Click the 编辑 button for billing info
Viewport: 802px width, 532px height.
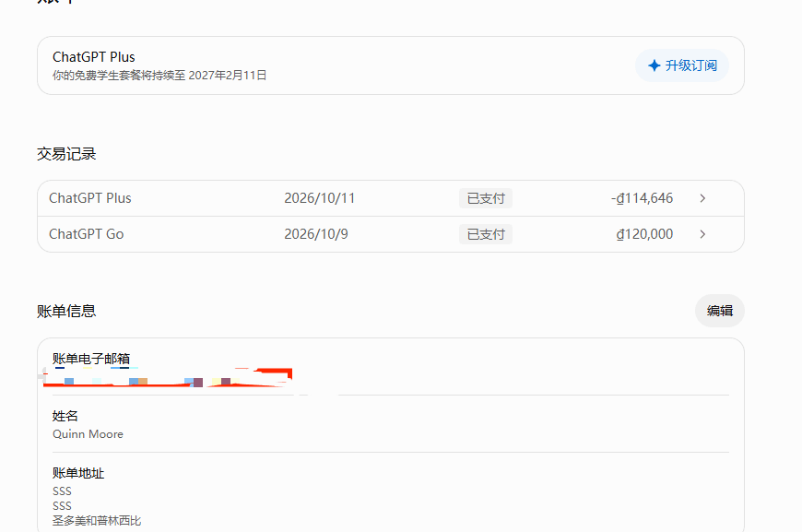pos(720,311)
